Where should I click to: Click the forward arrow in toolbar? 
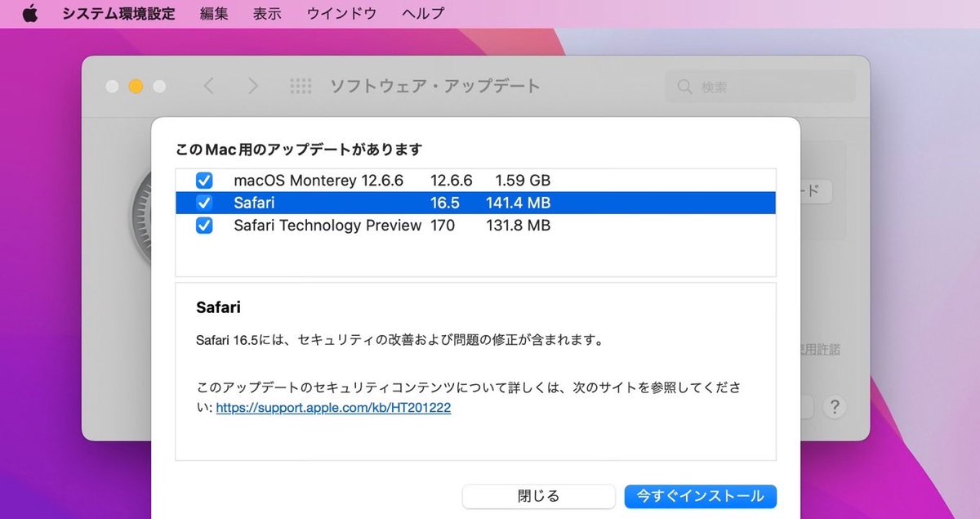click(253, 86)
